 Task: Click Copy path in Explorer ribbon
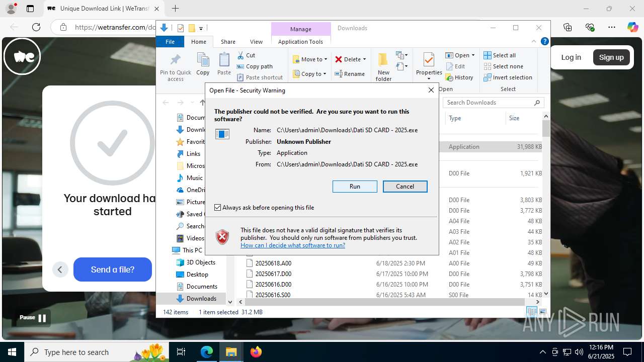coord(255,66)
